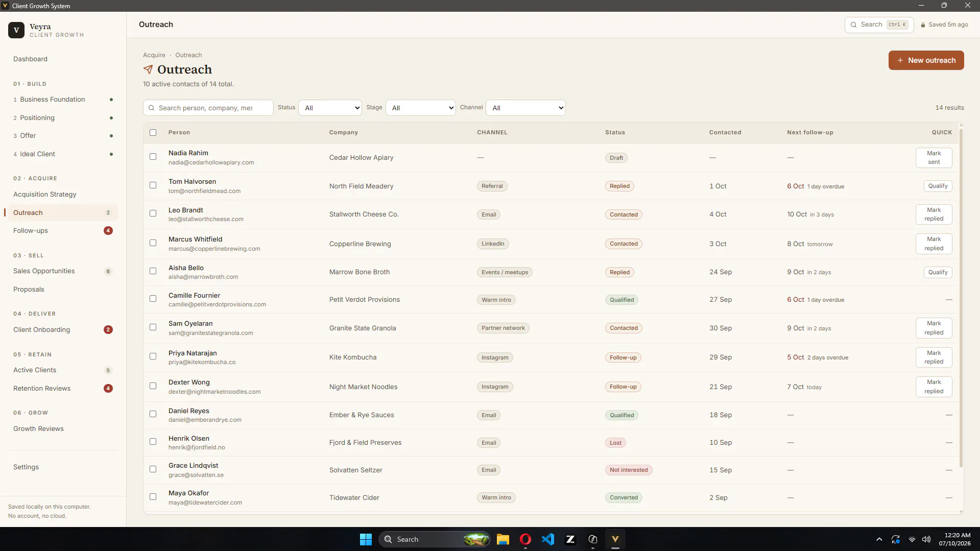Focus the search person, company input field
Image resolution: width=980 pixels, height=551 pixels.
(x=208, y=108)
